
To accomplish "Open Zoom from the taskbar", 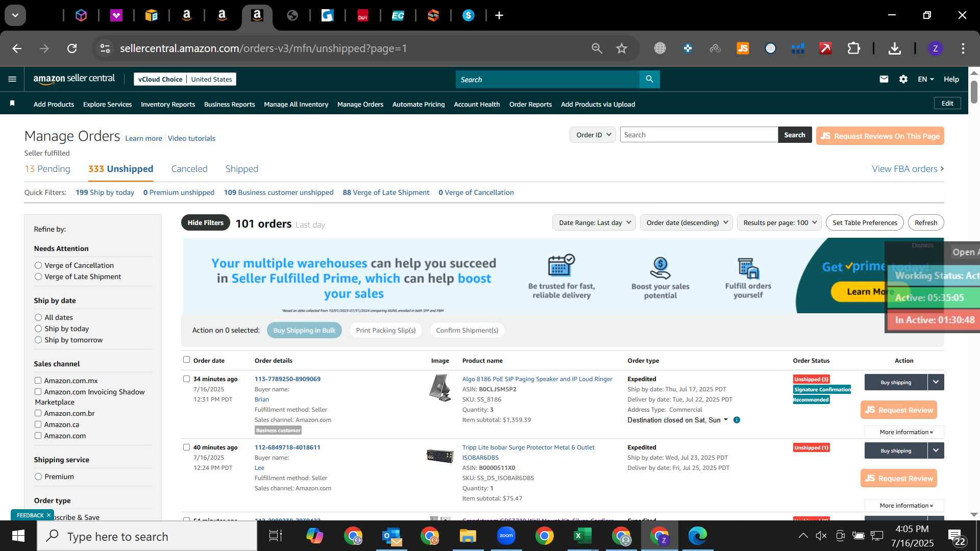I will coord(506,536).
